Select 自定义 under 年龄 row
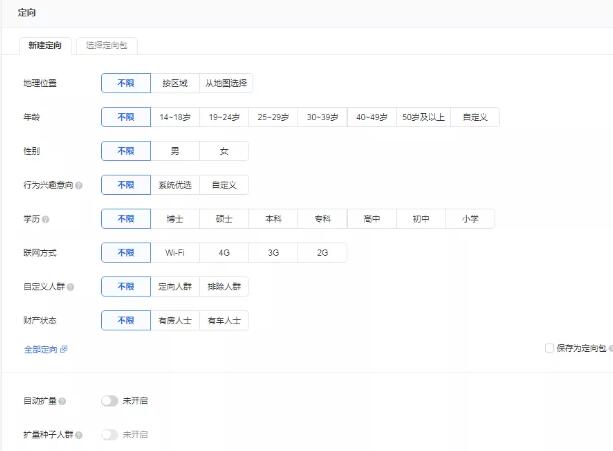 [474, 117]
